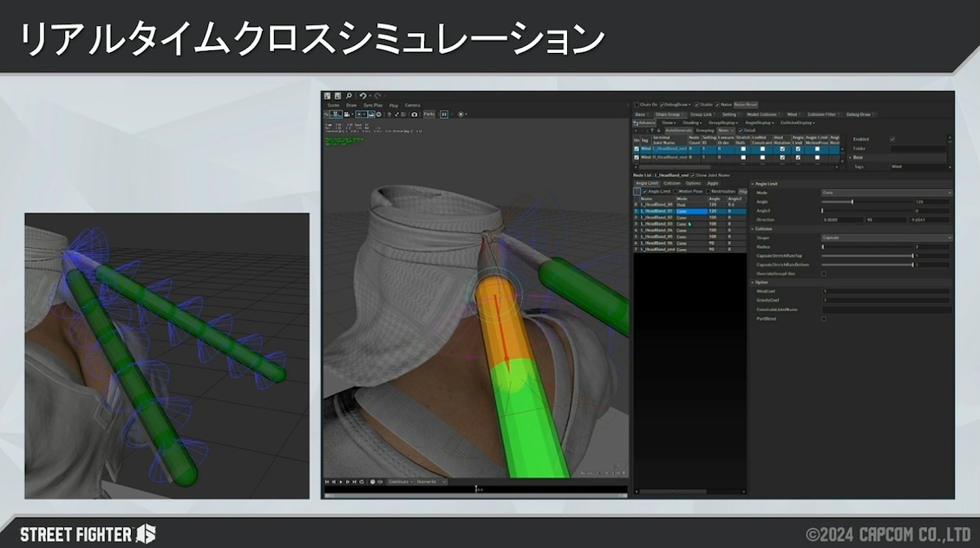Collapse the Option section

click(x=753, y=283)
